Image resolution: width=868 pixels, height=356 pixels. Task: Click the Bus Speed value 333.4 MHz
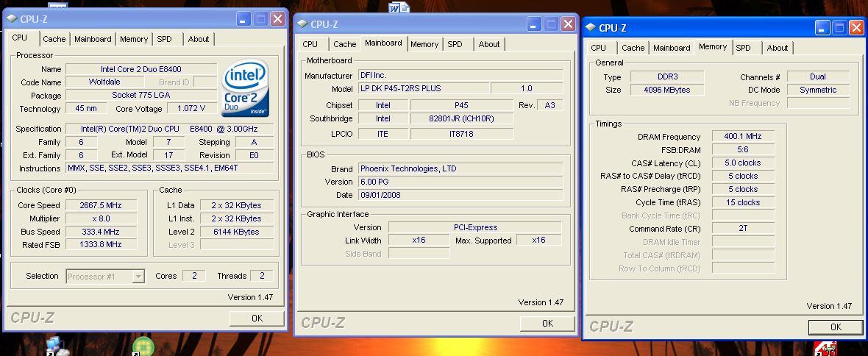pos(100,232)
